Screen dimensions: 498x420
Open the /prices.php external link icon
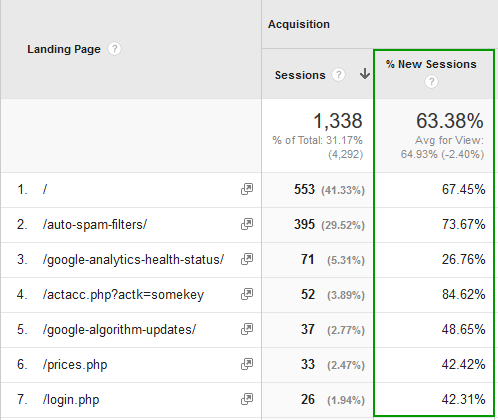247,364
